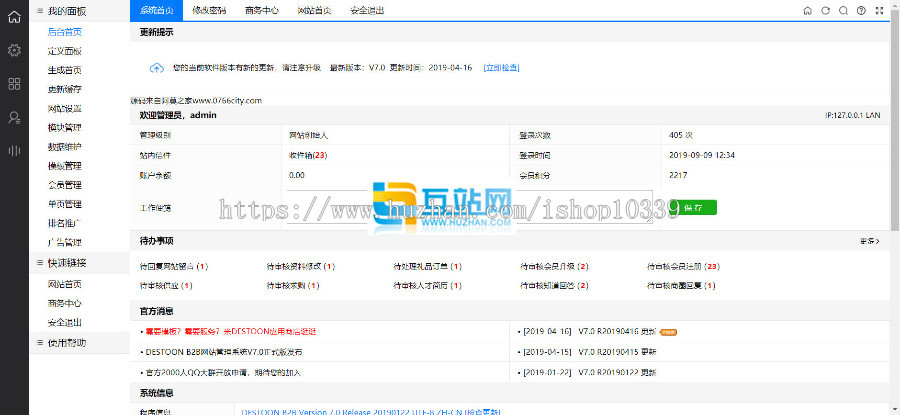This screenshot has width=900, height=415.
Task: Switch to the 系统首页 tab
Action: tap(157, 10)
